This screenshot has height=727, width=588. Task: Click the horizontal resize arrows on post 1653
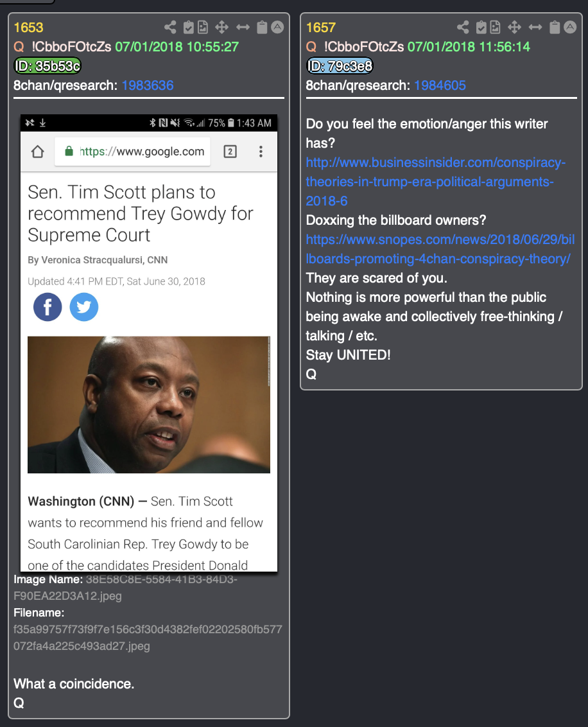click(243, 28)
